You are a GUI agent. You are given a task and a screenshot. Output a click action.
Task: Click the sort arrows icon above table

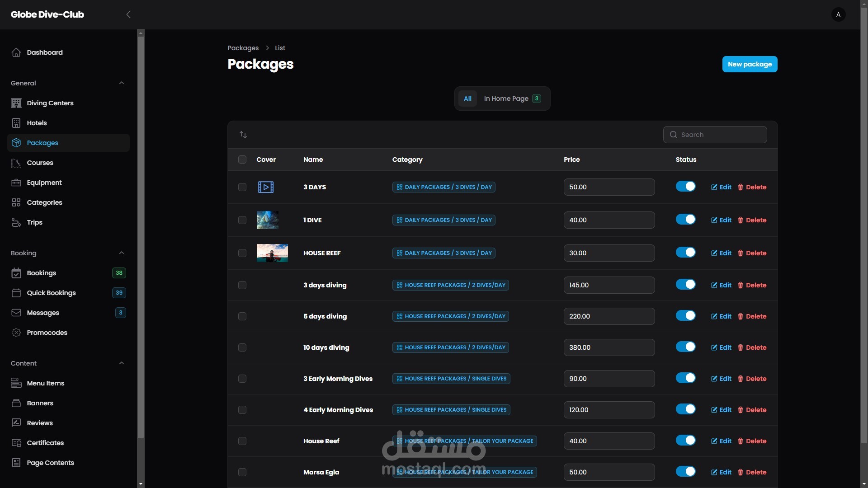pyautogui.click(x=243, y=135)
